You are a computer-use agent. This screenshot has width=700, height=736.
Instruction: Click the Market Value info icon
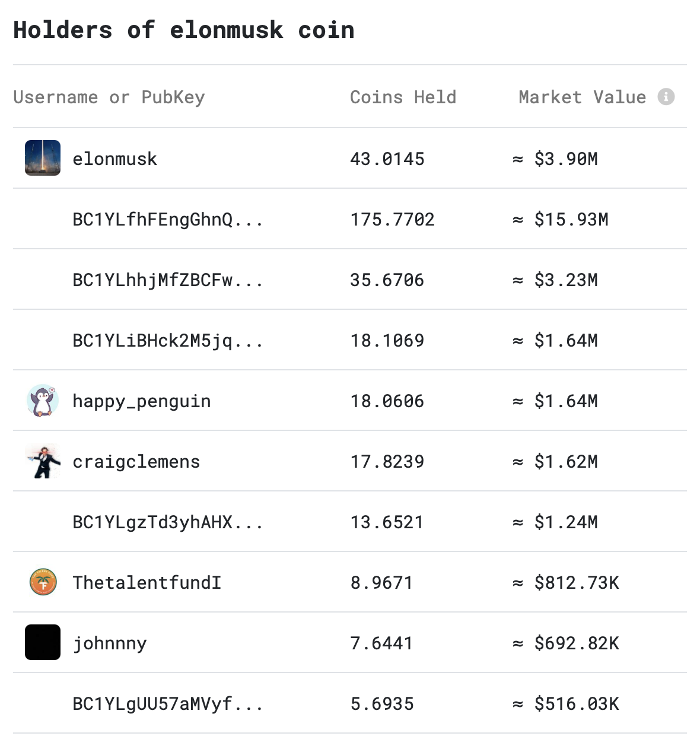click(x=666, y=97)
